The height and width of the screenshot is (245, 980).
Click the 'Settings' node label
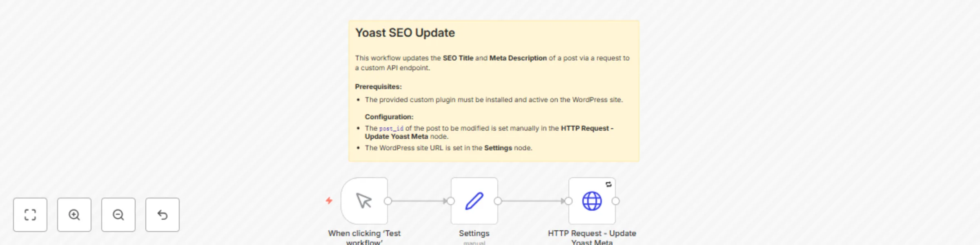[x=474, y=233]
